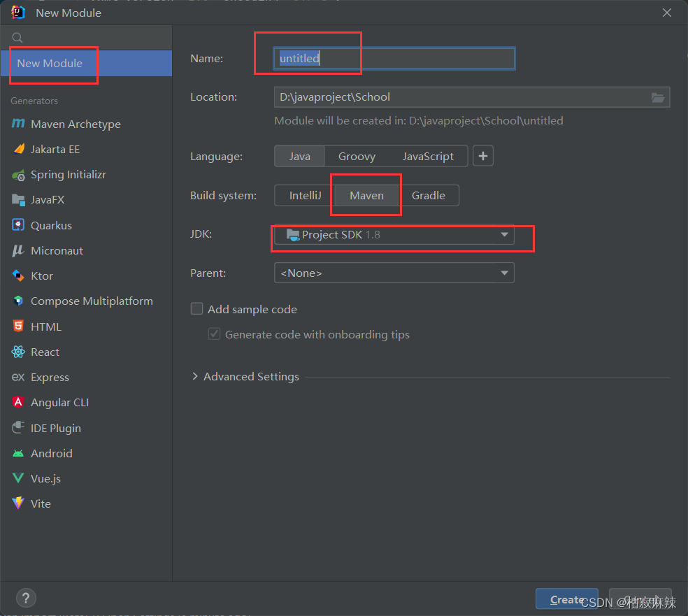Open the Parent module dropdown
The height and width of the screenshot is (616, 688).
394,273
